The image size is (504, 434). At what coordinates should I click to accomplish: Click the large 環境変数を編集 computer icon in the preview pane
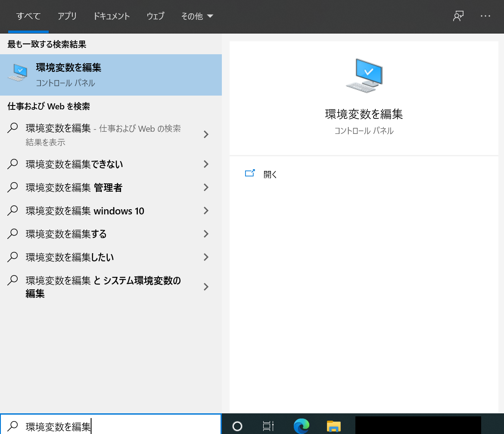(x=364, y=76)
